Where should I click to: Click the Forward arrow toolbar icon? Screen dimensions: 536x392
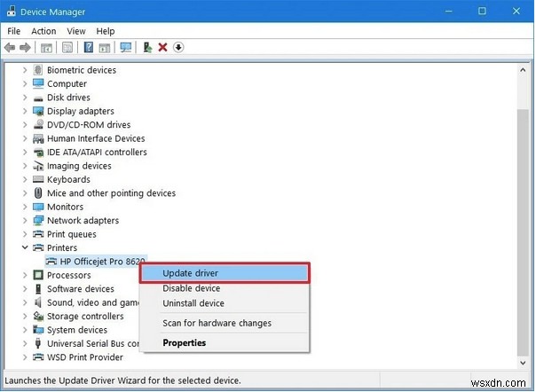coord(25,48)
